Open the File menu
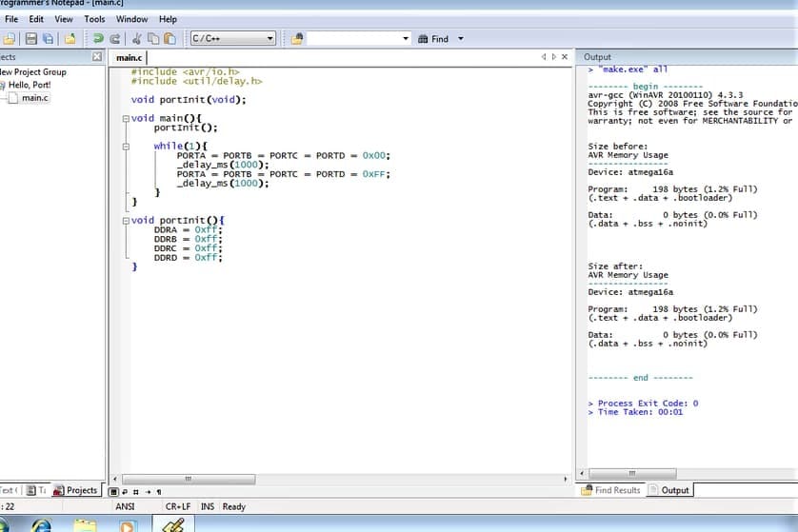The height and width of the screenshot is (532, 798). [x=11, y=19]
